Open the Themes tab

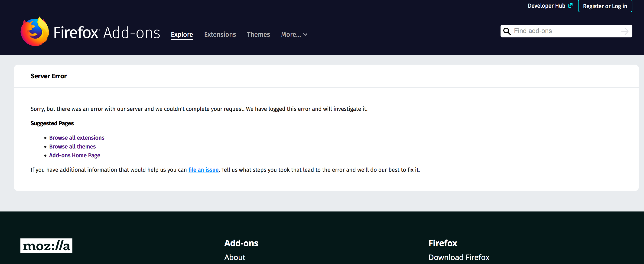click(258, 35)
